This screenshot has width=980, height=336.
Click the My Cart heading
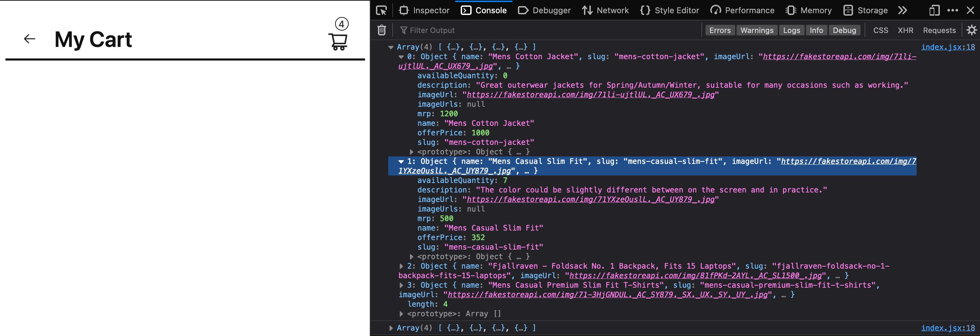point(93,39)
